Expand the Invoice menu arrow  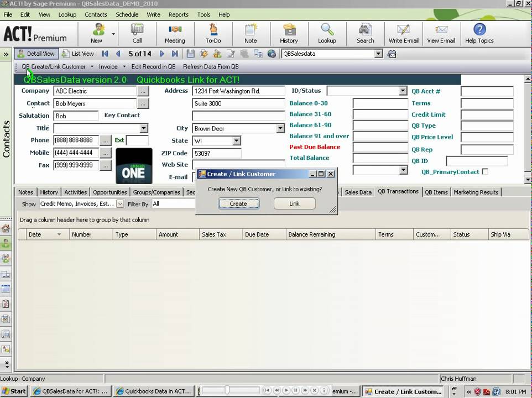[124, 67]
